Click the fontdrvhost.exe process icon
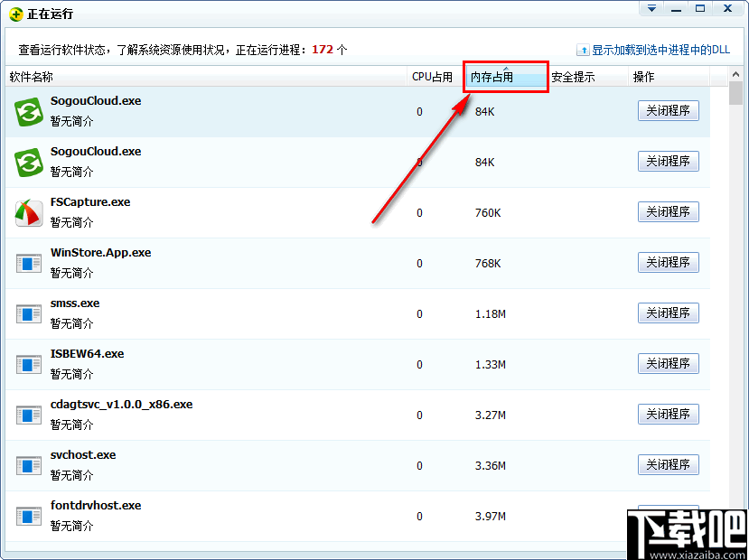Image resolution: width=749 pixels, height=560 pixels. click(29, 517)
